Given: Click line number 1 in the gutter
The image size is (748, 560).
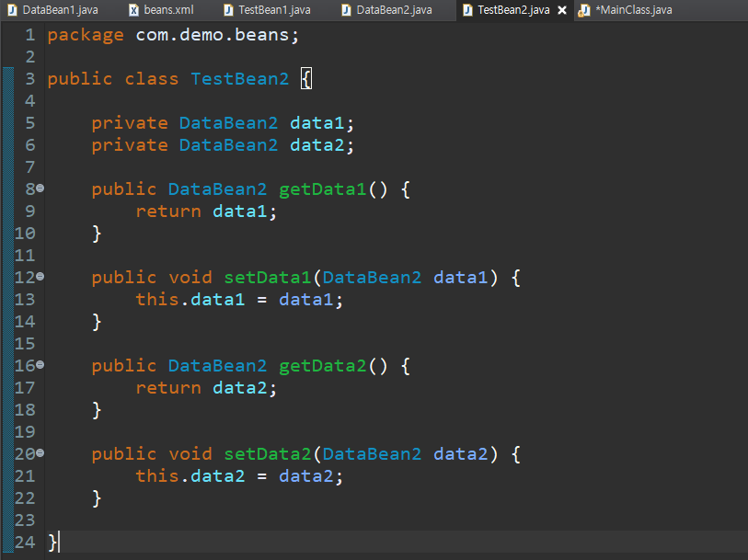Looking at the screenshot, I should (x=30, y=35).
